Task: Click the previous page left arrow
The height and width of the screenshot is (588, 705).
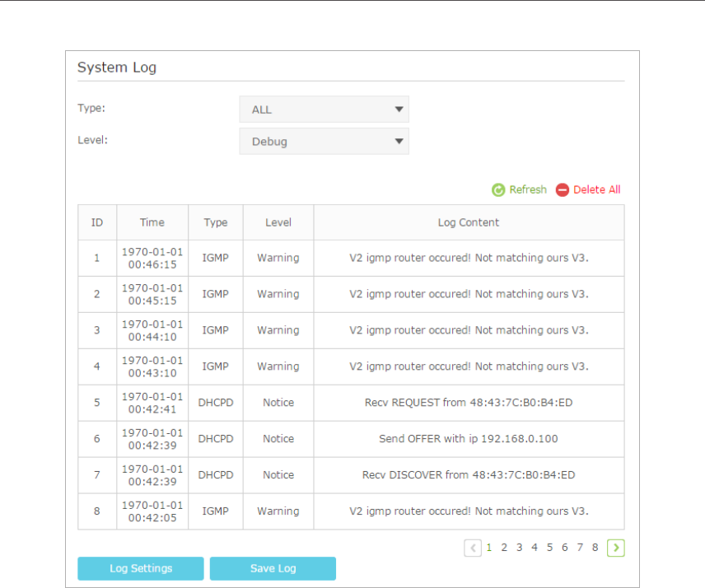Action: pos(473,548)
